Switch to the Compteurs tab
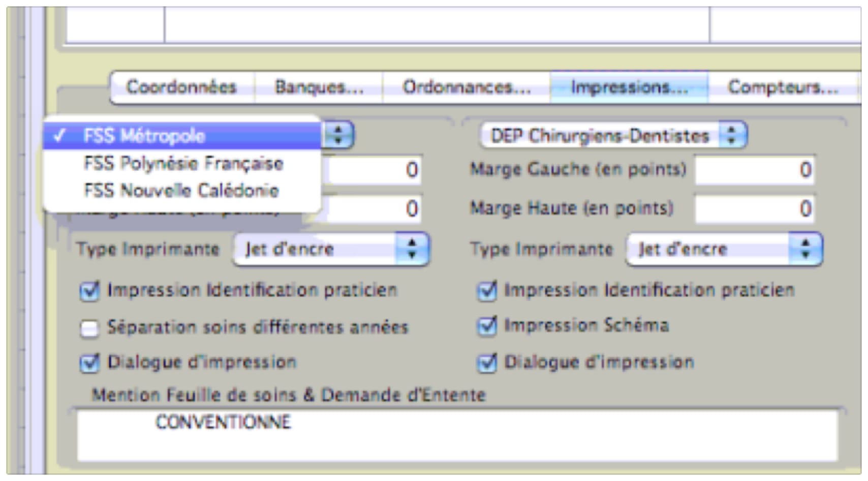This screenshot has width=868, height=481. point(783,87)
